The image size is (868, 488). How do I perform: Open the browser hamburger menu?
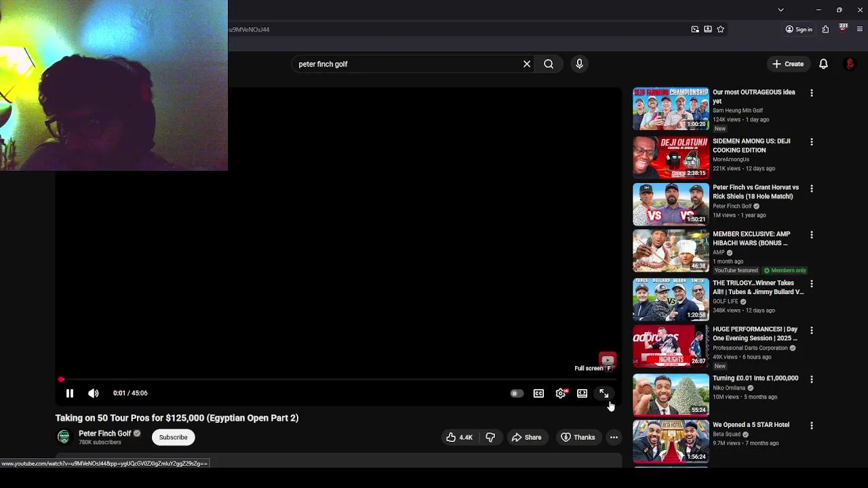860,29
